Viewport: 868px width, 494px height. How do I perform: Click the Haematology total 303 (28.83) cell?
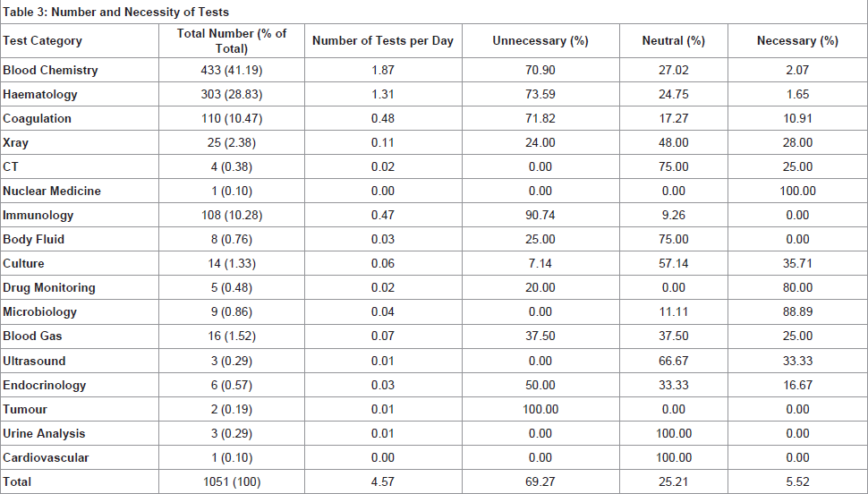232,95
